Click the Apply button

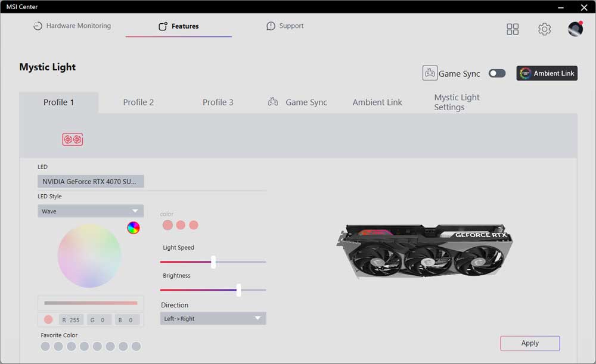[x=530, y=343]
